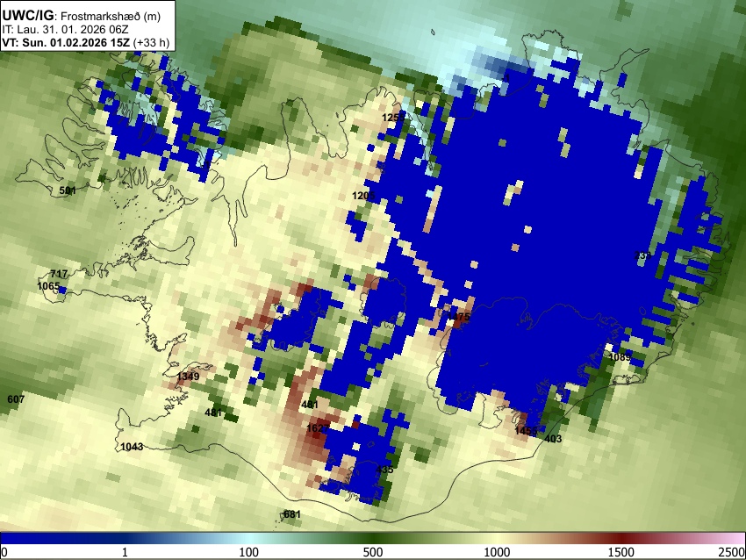Screen dimensions: 746x560
Task: Click the 1255 value label
Action: pyautogui.click(x=393, y=118)
